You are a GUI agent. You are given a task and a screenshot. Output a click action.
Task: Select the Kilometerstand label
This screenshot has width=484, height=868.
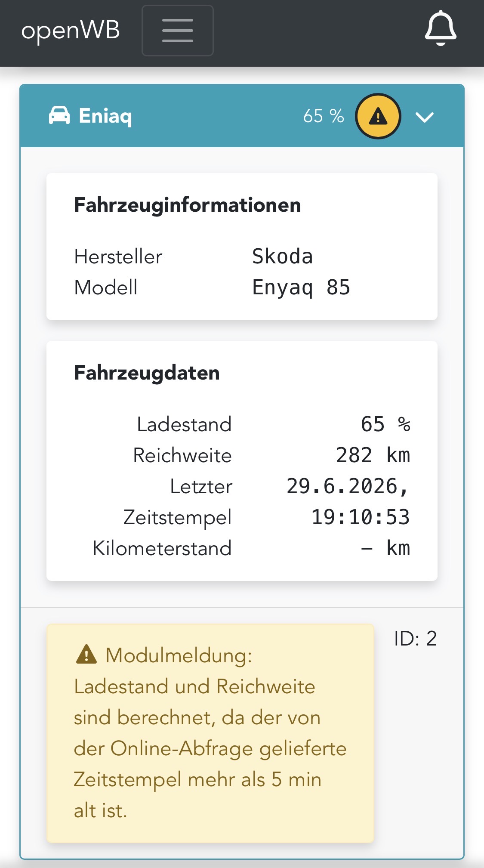[162, 548]
